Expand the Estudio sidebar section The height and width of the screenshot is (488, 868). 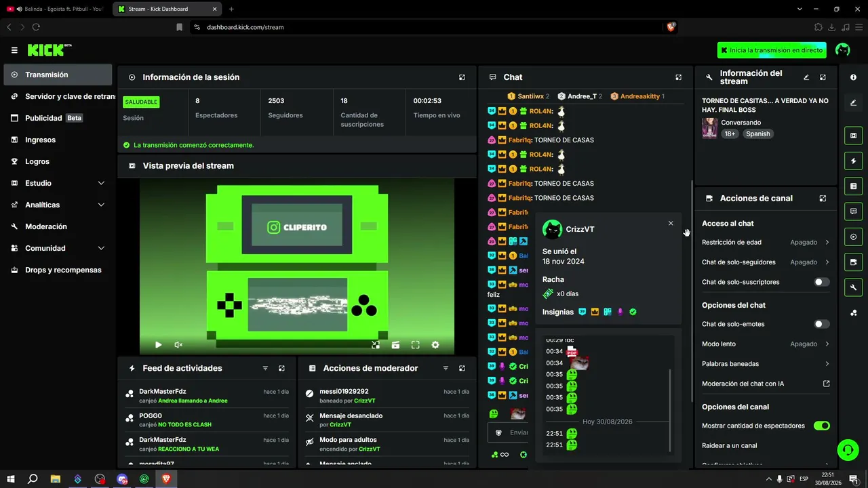(x=58, y=183)
